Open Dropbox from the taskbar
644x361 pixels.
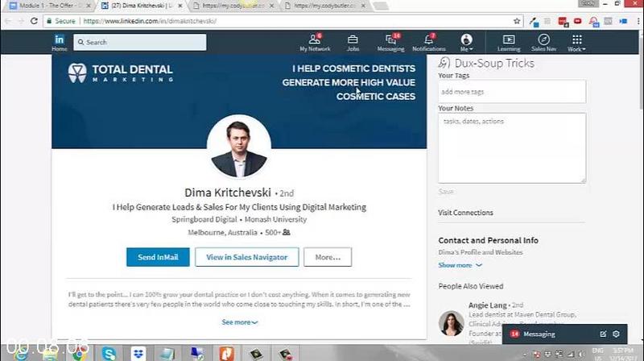click(x=138, y=353)
